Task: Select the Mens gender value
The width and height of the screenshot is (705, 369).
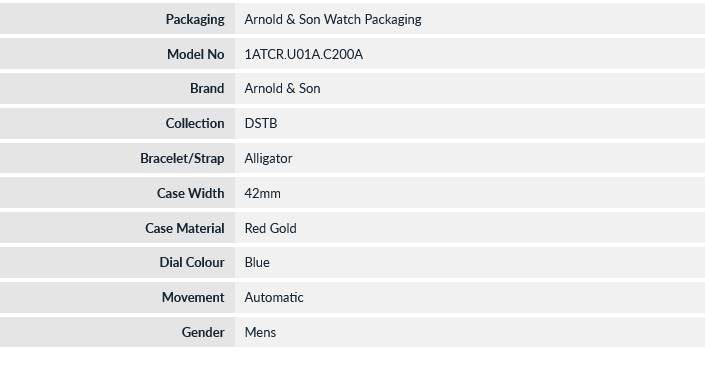Action: point(260,332)
